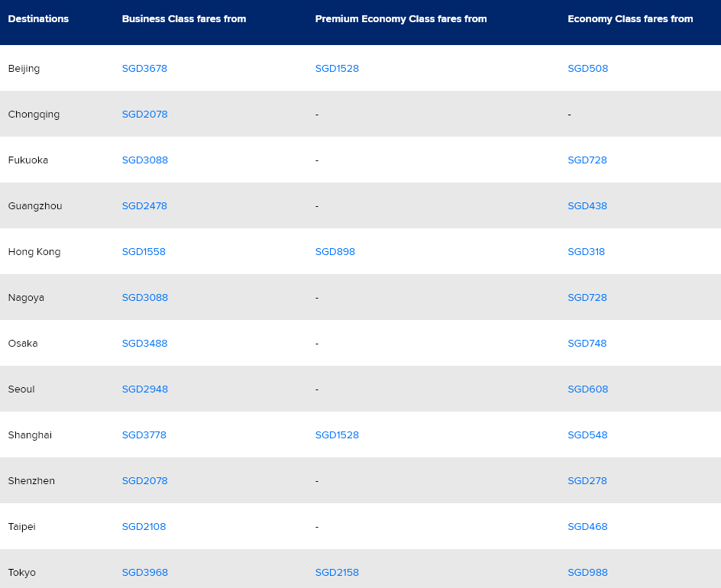
Task: Open Guangzhou Economy fare SGD438
Action: coord(587,206)
